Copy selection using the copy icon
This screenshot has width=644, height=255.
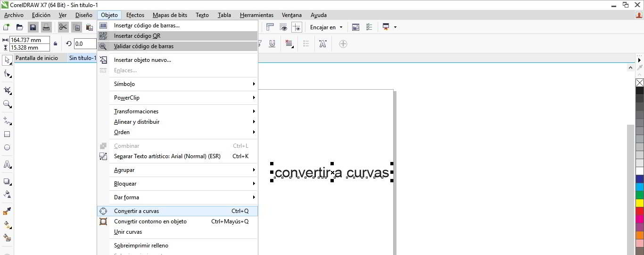[76, 27]
